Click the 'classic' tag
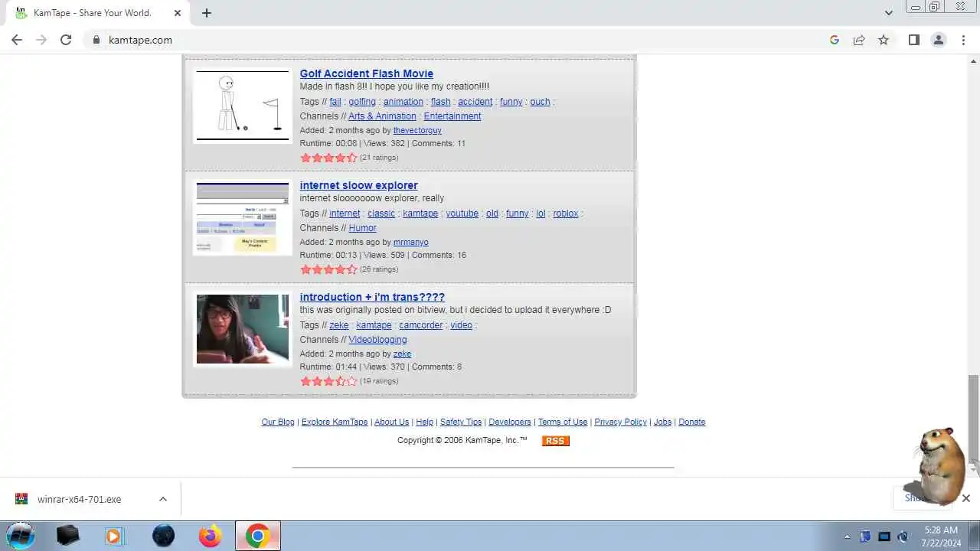 click(381, 214)
